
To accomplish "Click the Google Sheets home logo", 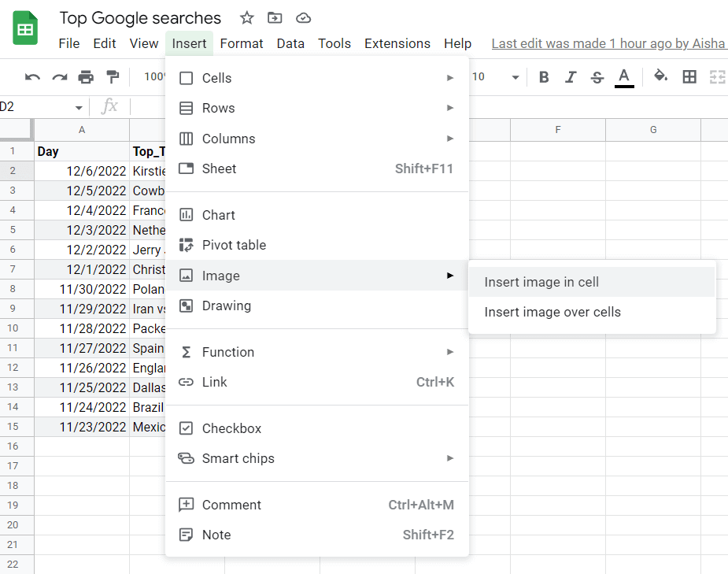I will [x=24, y=28].
